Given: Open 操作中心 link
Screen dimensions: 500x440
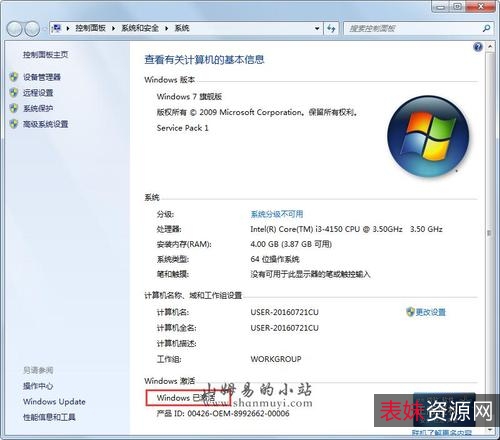Looking at the screenshot, I should pyautogui.click(x=38, y=386).
